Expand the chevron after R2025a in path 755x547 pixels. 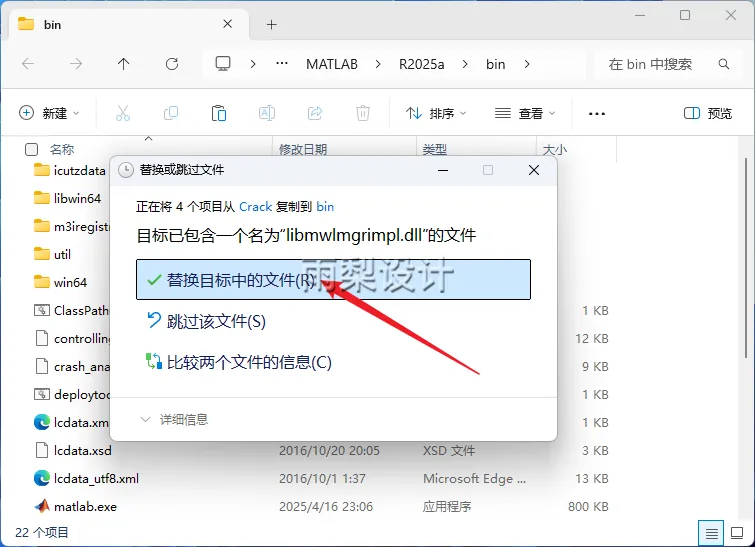[x=465, y=64]
